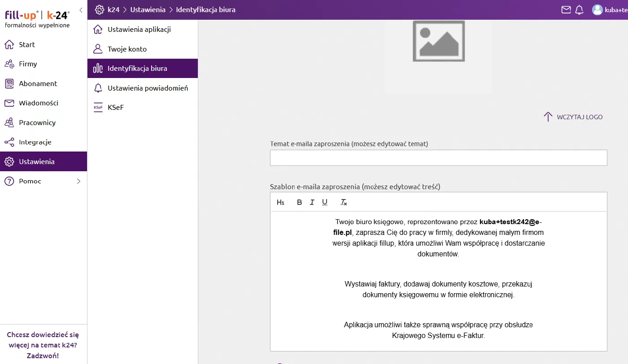Click the call k24 promo text
Image resolution: width=628 pixels, height=364 pixels.
point(43,345)
